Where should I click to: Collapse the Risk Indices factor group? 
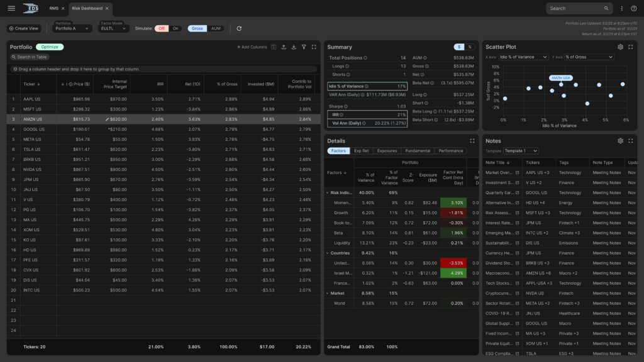(x=327, y=192)
